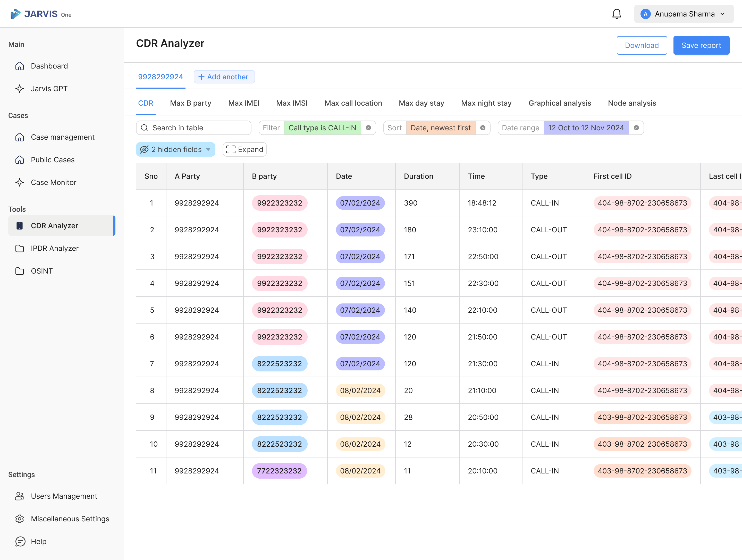
Task: Click the B party column header
Action: tap(285, 176)
